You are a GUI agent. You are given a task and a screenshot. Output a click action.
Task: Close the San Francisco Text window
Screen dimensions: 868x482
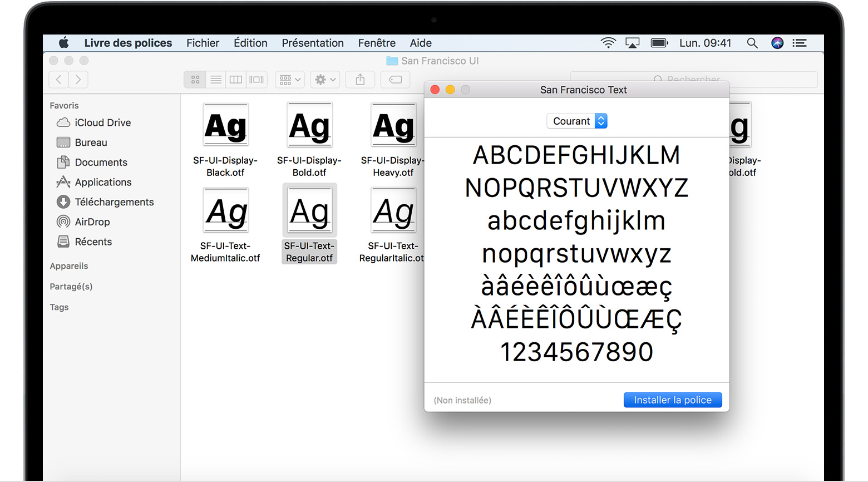[x=435, y=90]
